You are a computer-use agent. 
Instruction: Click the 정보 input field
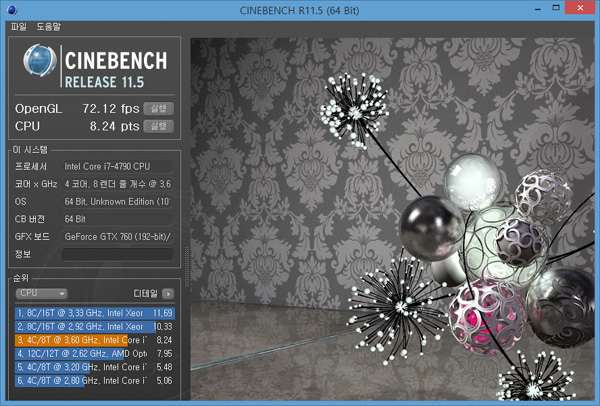click(117, 254)
